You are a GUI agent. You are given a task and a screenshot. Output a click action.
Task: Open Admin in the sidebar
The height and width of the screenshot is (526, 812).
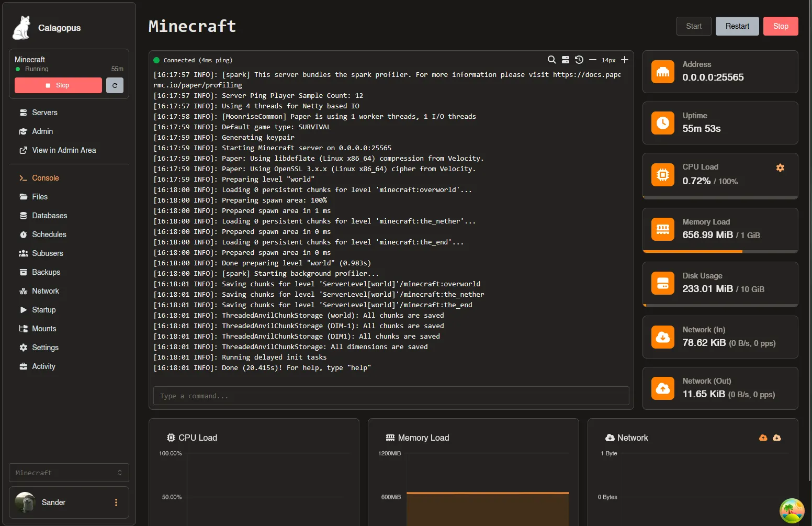coord(69,131)
